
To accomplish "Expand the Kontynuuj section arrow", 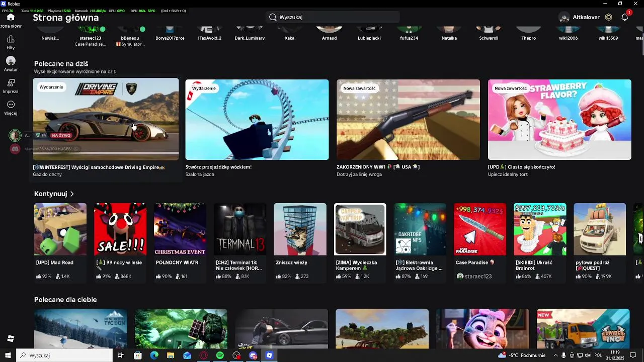I will (x=72, y=194).
